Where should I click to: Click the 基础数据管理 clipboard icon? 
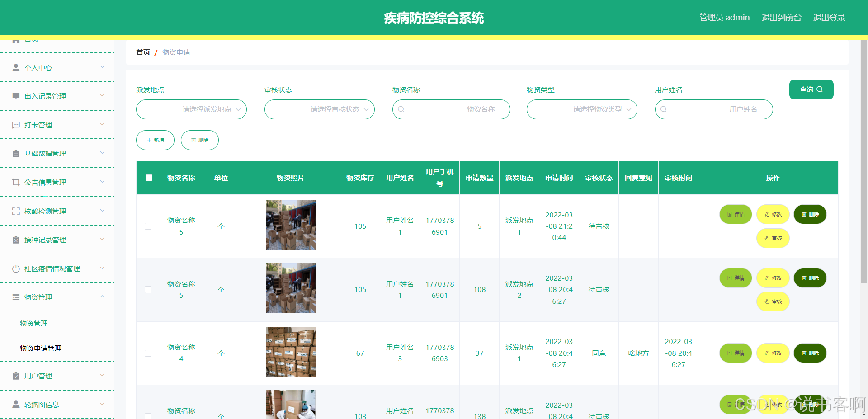click(16, 153)
